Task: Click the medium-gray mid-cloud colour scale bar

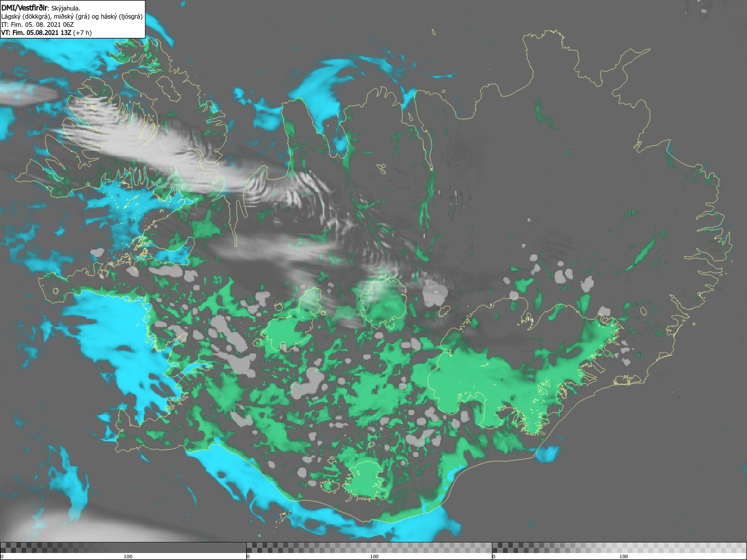Action: [369, 547]
